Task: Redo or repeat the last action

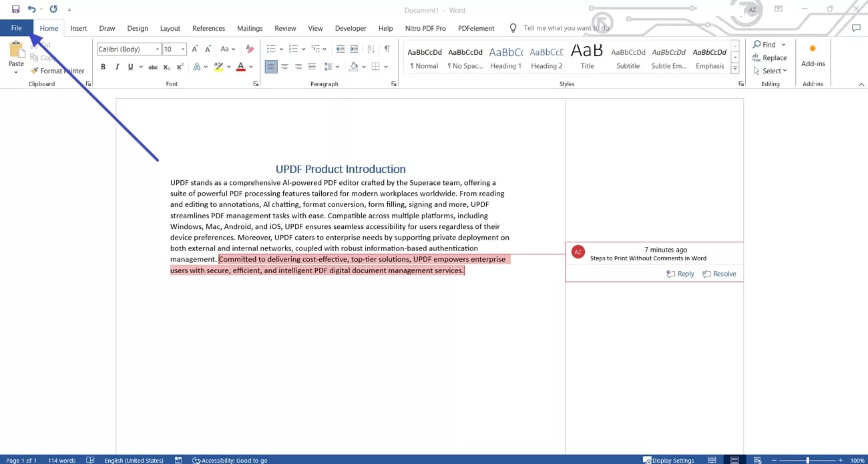Action: pyautogui.click(x=53, y=9)
